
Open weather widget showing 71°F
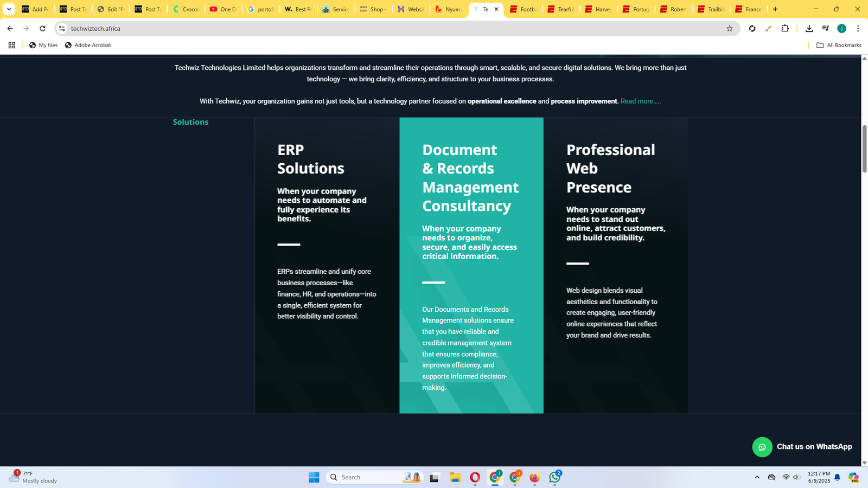(33, 477)
